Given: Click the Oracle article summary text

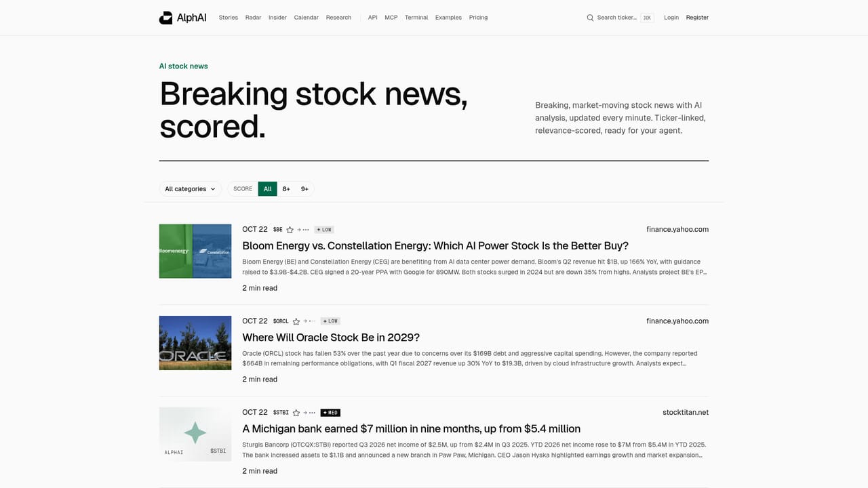Looking at the screenshot, I should (x=475, y=359).
